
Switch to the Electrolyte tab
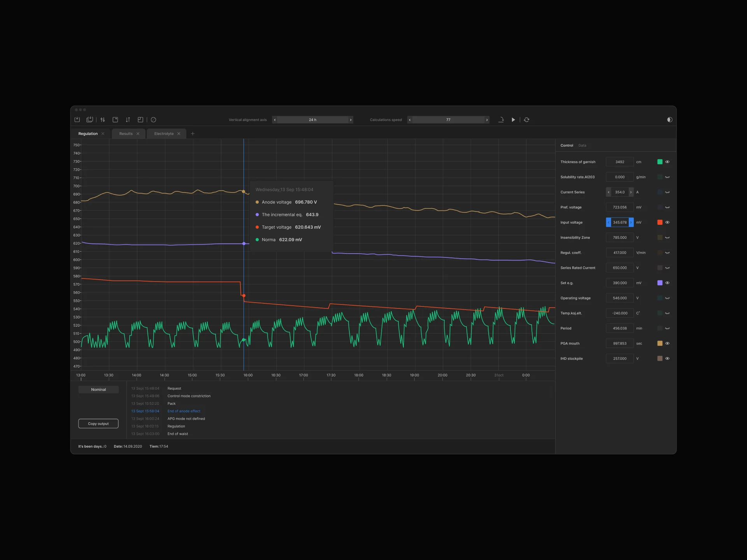164,134
